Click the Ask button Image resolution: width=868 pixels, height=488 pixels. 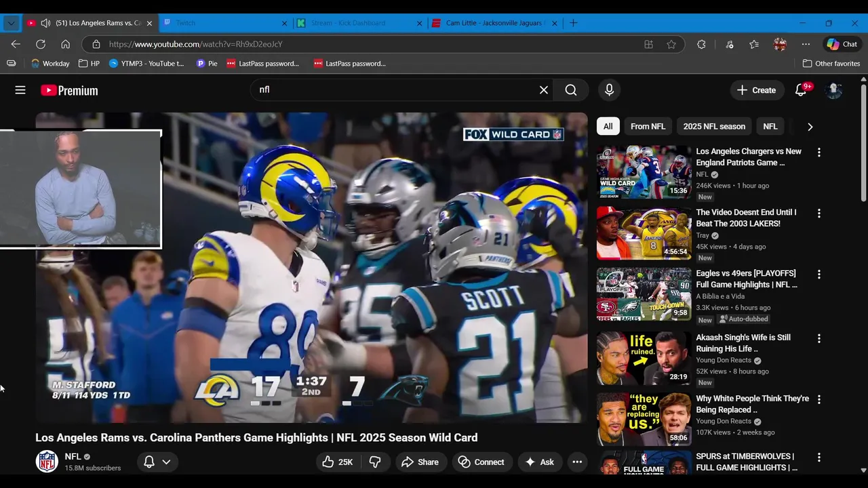coord(539,462)
